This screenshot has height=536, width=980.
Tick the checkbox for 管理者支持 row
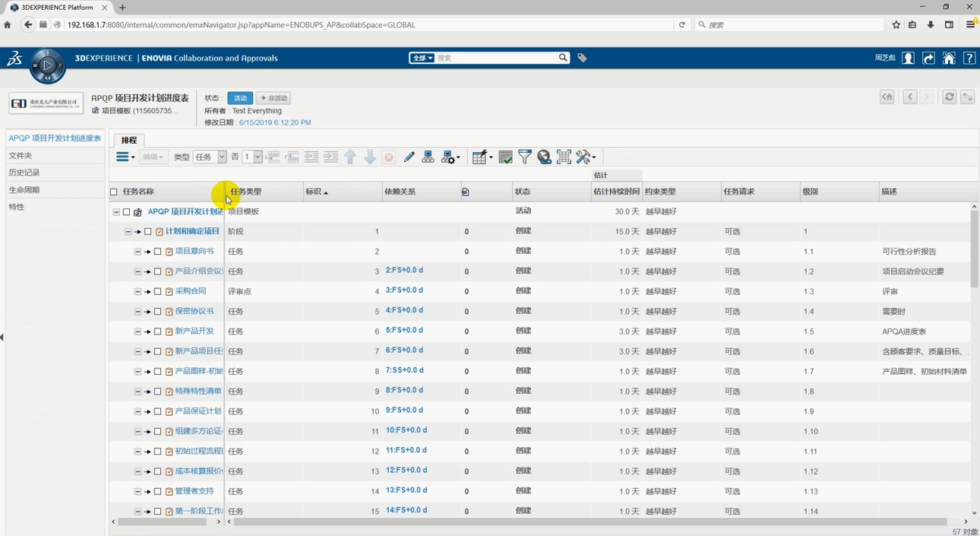158,491
